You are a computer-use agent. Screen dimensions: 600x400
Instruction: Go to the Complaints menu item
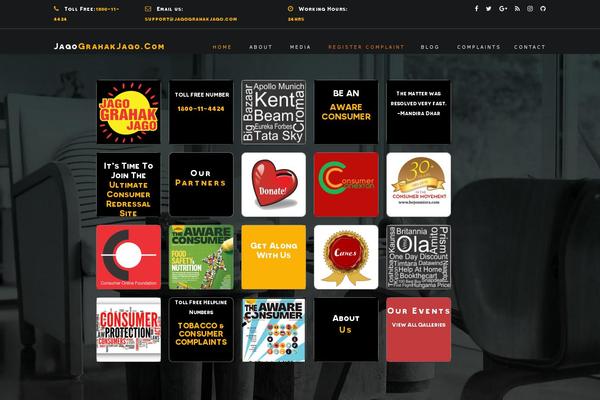click(479, 47)
